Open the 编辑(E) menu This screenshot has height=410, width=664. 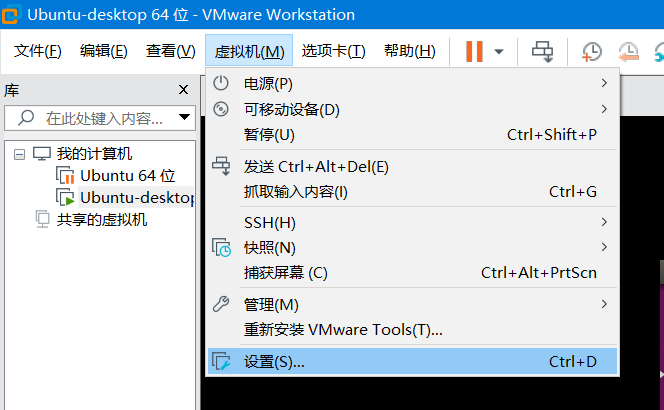click(103, 51)
